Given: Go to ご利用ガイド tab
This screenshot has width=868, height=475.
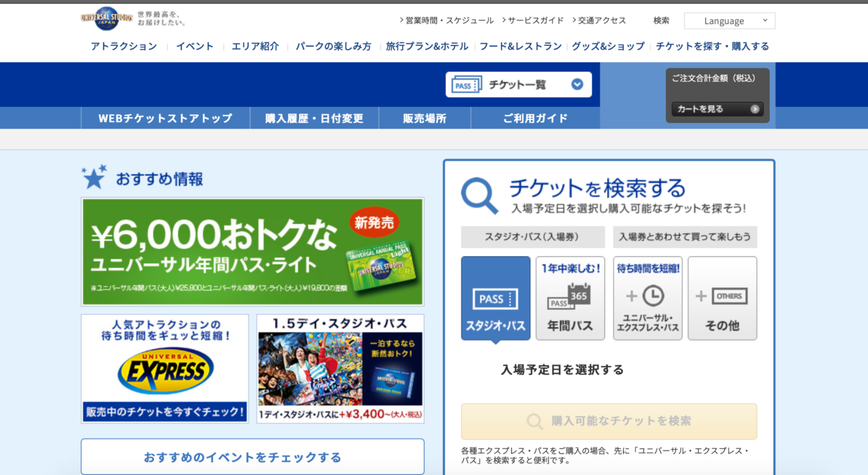Looking at the screenshot, I should pos(535,118).
